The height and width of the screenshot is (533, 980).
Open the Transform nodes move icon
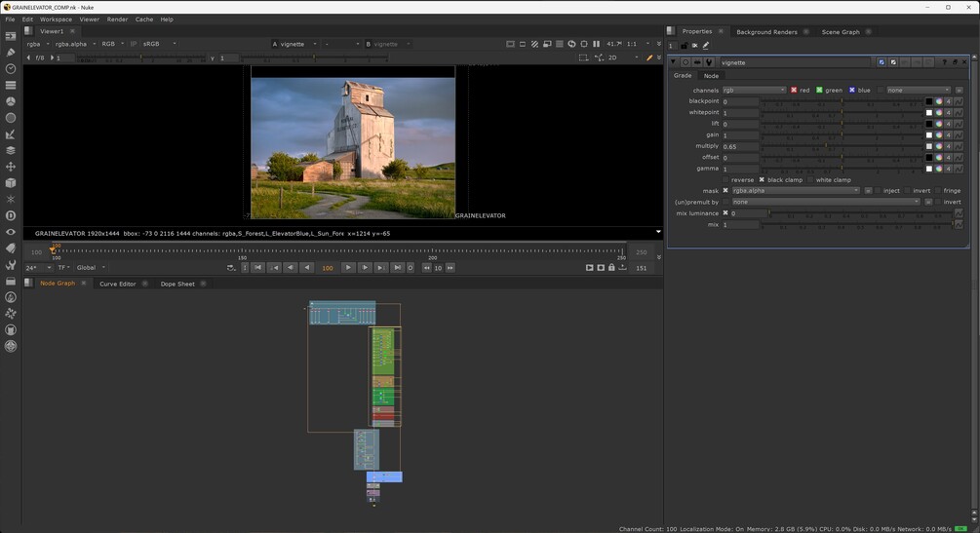click(x=11, y=167)
